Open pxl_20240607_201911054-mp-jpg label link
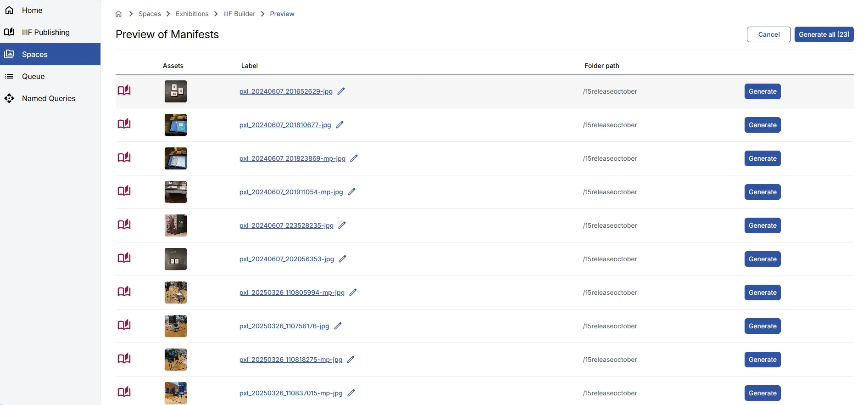 [291, 192]
